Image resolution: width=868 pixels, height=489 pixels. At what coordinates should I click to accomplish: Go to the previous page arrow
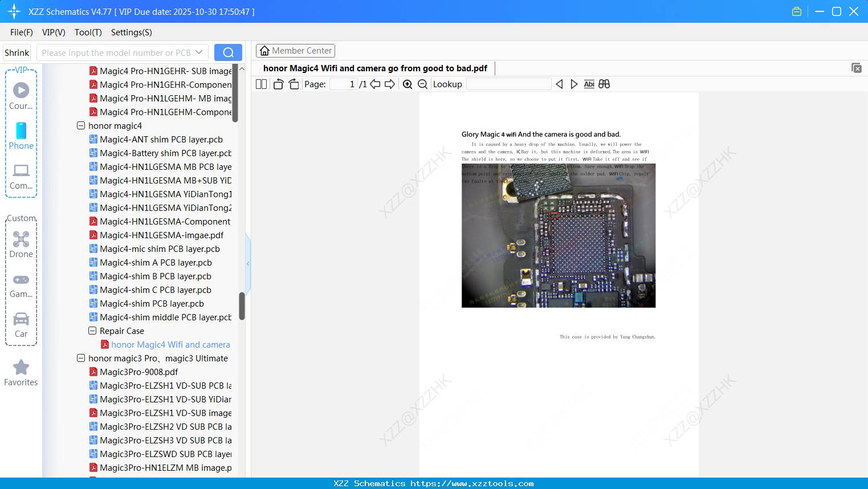[x=375, y=84]
